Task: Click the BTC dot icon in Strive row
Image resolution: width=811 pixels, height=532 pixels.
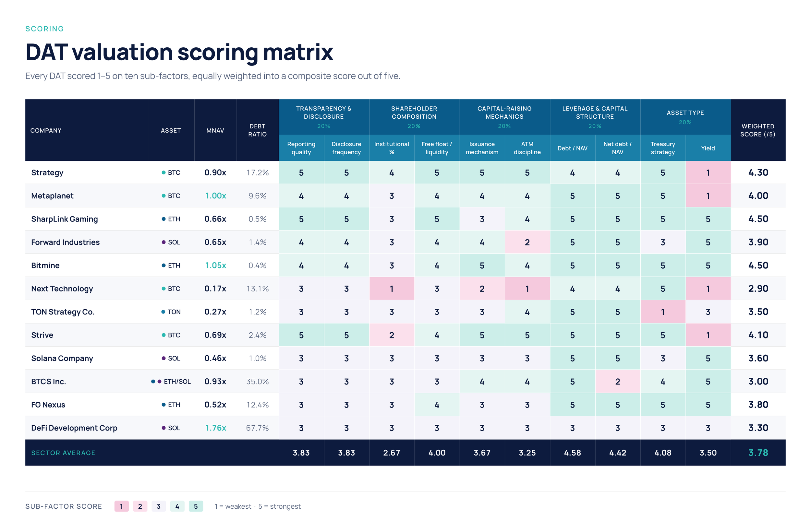Action: pyautogui.click(x=163, y=335)
